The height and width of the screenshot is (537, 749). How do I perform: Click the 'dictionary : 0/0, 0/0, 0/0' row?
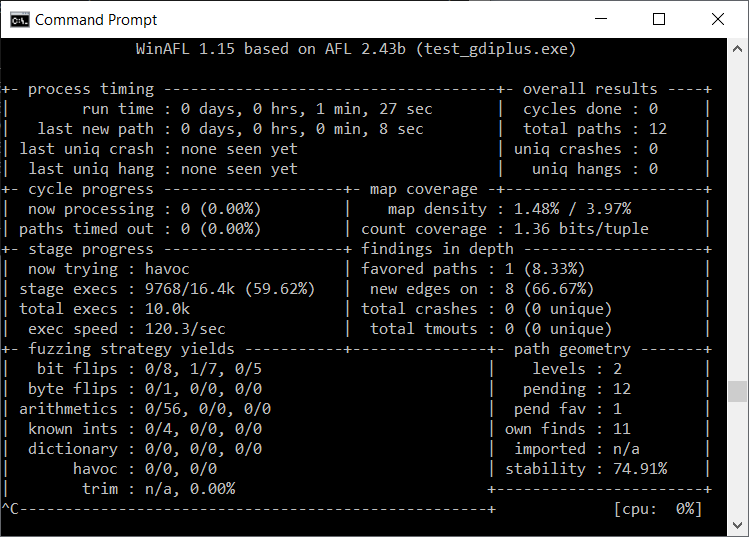click(145, 449)
